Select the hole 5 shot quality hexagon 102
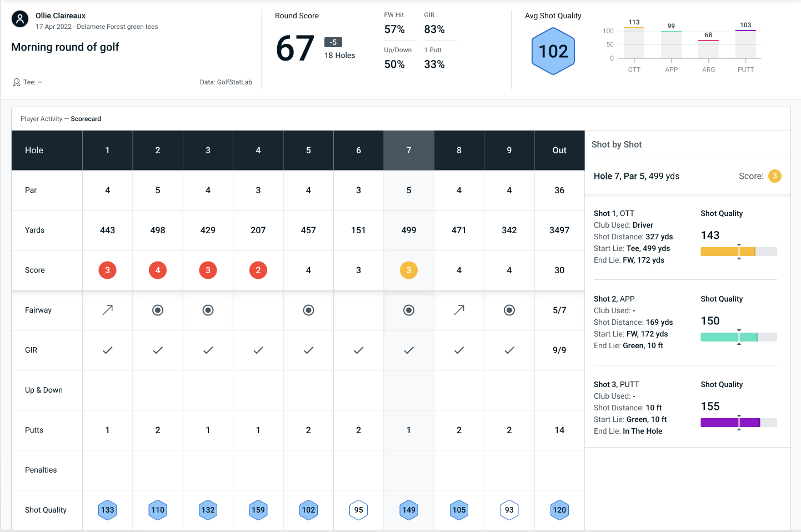The width and height of the screenshot is (801, 532). tap(308, 510)
